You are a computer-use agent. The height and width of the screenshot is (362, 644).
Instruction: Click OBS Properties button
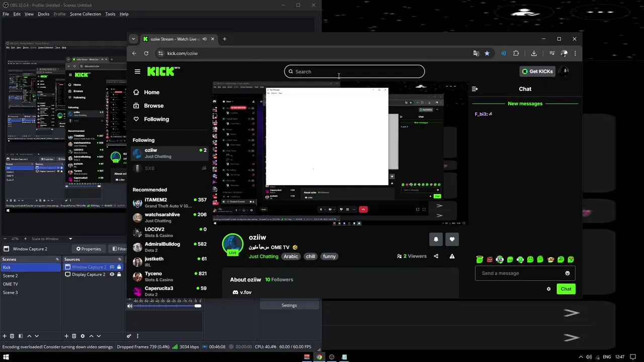tap(89, 249)
